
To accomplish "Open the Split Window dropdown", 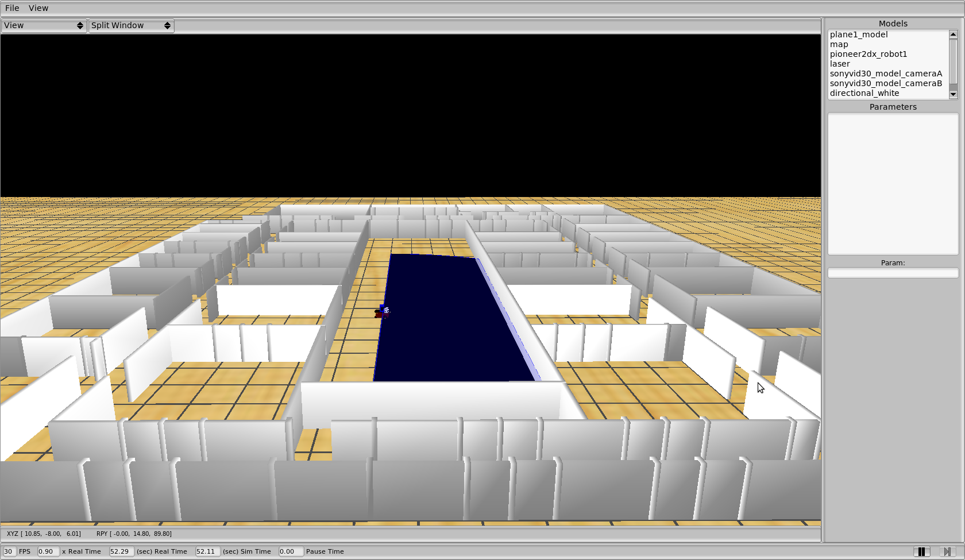I will [131, 26].
